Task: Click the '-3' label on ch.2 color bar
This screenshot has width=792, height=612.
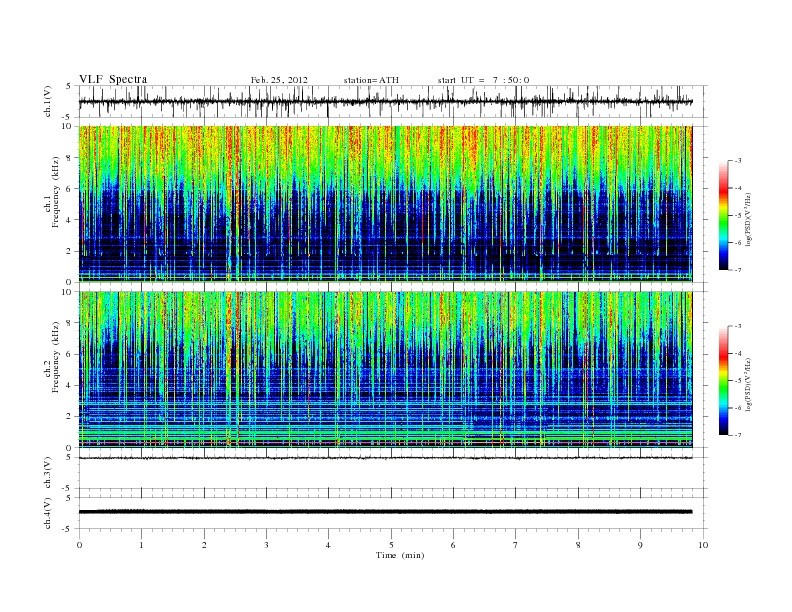Action: pyautogui.click(x=738, y=326)
